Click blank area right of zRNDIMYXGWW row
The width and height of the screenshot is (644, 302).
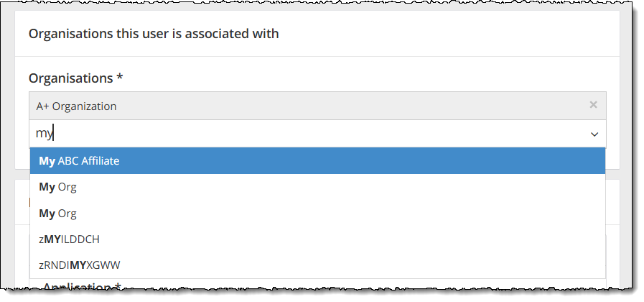coord(359,265)
